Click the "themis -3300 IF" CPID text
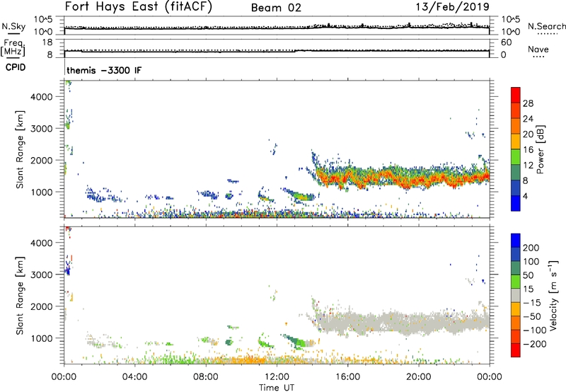 (x=104, y=70)
